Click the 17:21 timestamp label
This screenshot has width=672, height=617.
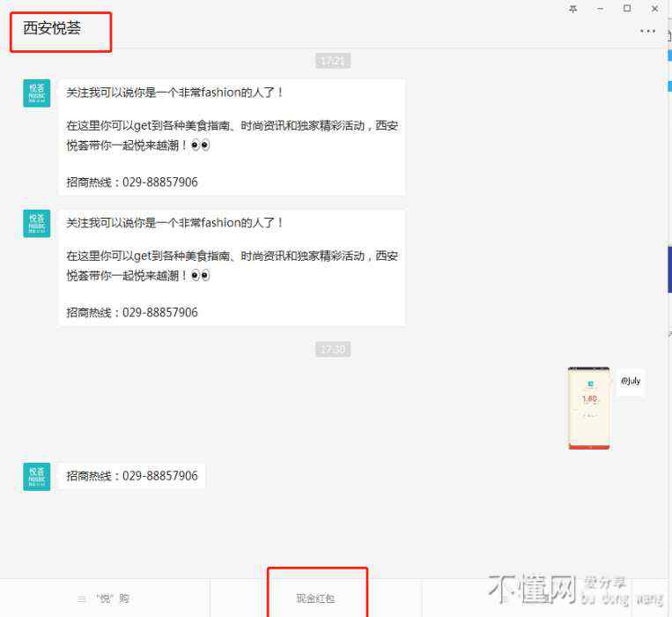[x=333, y=61]
